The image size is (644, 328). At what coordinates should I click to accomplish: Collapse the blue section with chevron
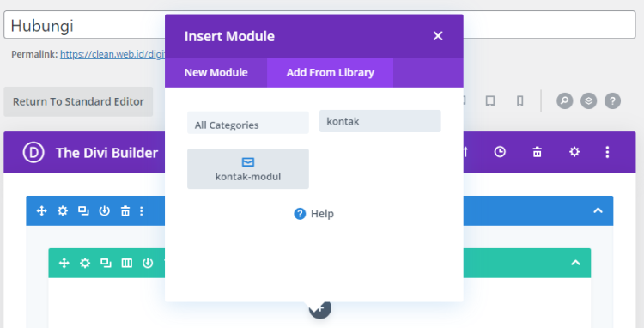pyautogui.click(x=598, y=210)
